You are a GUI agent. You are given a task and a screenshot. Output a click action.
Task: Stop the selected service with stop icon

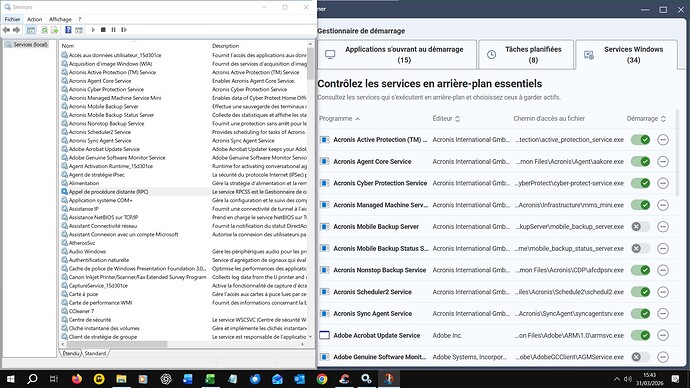click(103, 30)
